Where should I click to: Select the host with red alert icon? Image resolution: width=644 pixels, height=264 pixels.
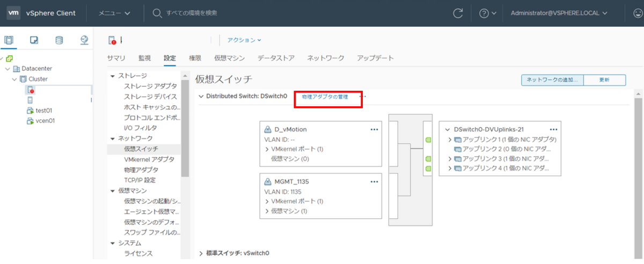(x=31, y=90)
